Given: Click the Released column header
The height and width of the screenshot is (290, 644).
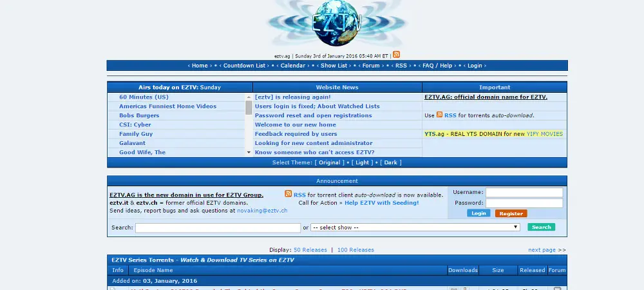Looking at the screenshot, I should click(533, 270).
